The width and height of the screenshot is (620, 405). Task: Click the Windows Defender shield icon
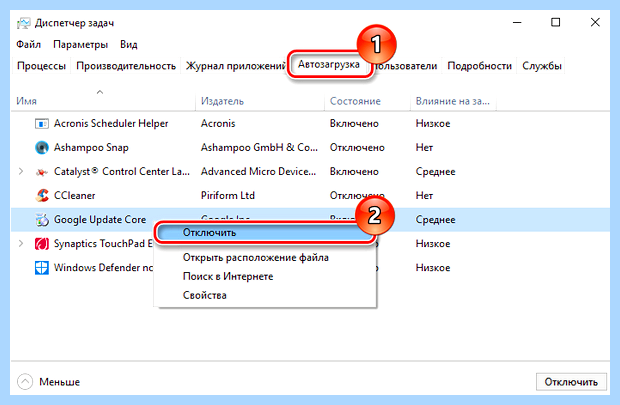42,268
